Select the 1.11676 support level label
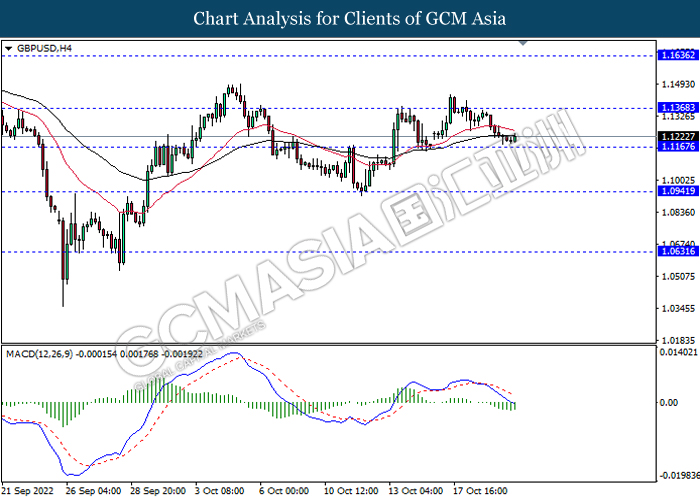The height and width of the screenshot is (500, 700). tap(678, 146)
